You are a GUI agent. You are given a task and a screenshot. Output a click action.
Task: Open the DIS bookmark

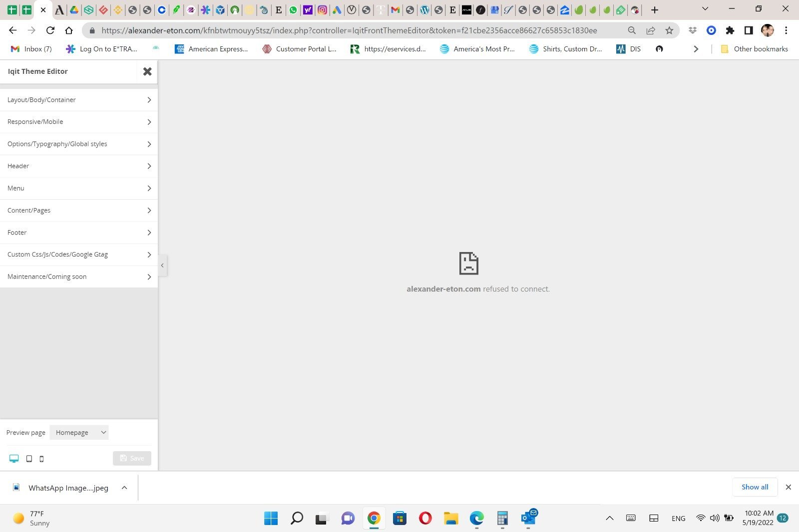click(629, 49)
